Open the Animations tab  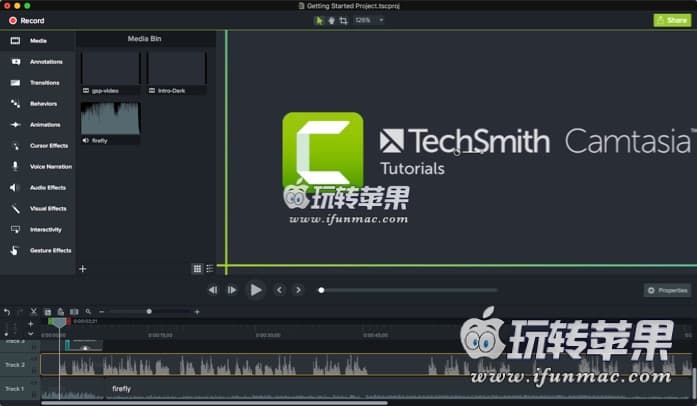coord(37,125)
